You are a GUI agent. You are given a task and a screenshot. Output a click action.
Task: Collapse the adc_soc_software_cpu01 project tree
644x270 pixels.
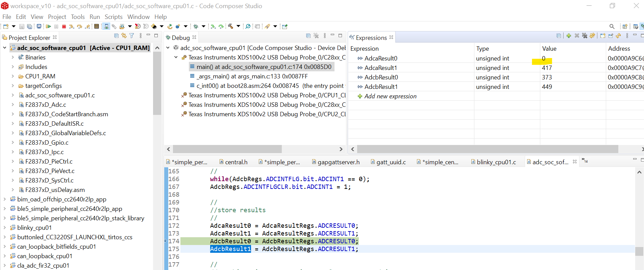tap(5, 48)
